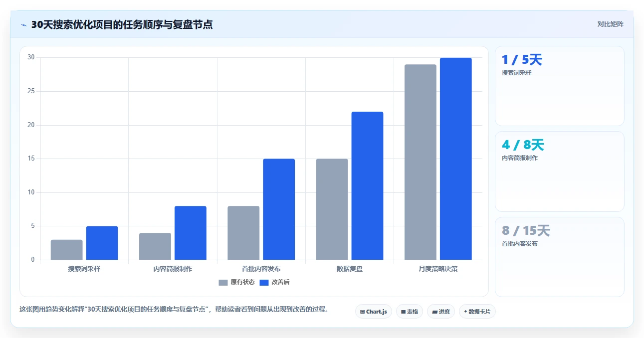This screenshot has height=338, width=644.
Task: Click the blue bar for 月度策略决策
Action: pyautogui.click(x=456, y=159)
